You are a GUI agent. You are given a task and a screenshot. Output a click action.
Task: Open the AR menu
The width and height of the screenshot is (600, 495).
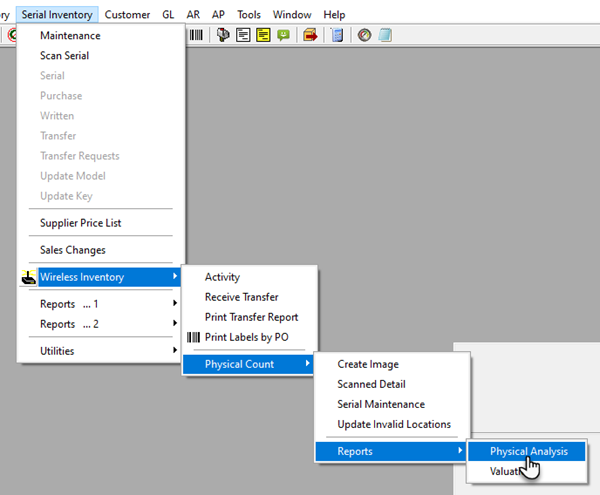click(x=193, y=15)
